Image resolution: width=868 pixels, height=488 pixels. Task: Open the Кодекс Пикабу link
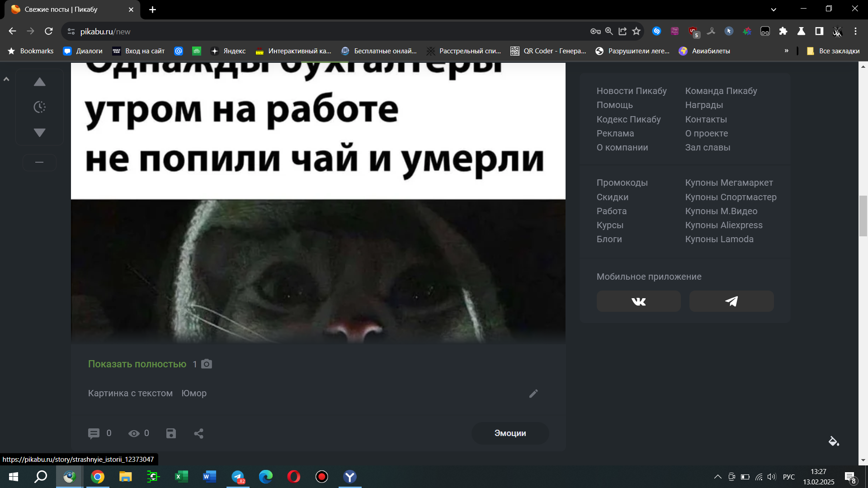coord(628,119)
